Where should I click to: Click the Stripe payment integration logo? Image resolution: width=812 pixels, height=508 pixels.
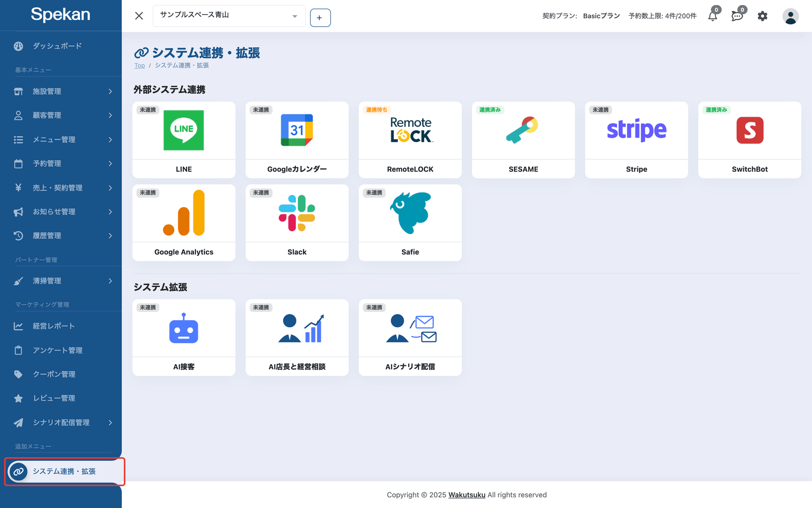(x=636, y=130)
